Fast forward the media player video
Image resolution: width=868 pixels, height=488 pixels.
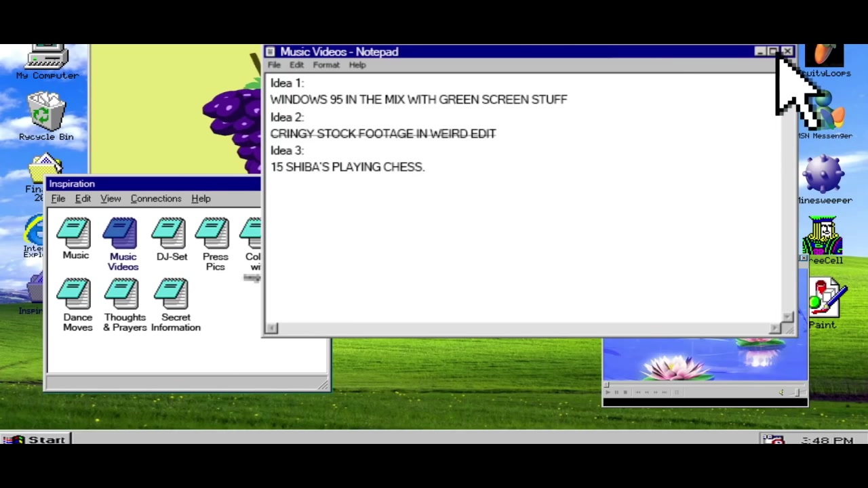656,392
